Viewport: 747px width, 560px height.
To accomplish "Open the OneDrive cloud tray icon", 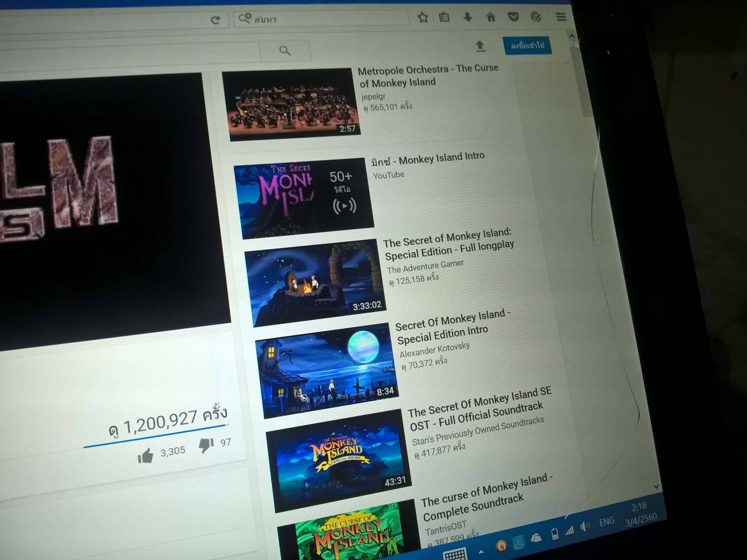I will [x=536, y=537].
